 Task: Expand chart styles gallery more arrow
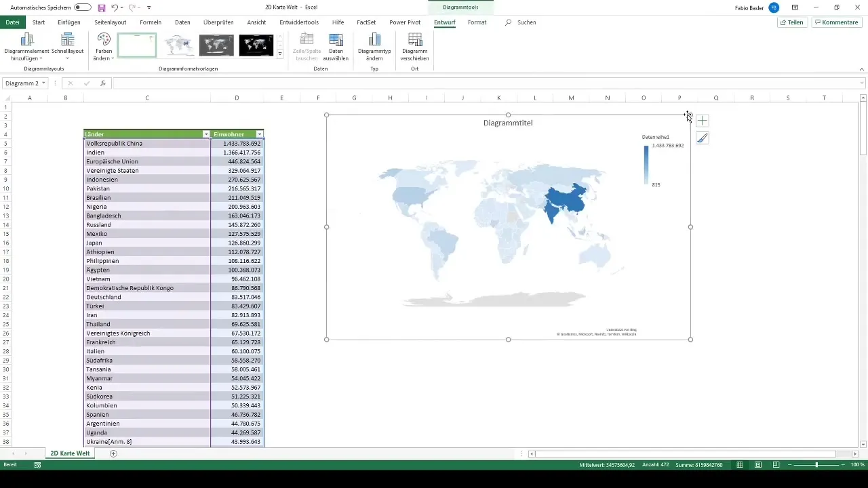tap(279, 54)
